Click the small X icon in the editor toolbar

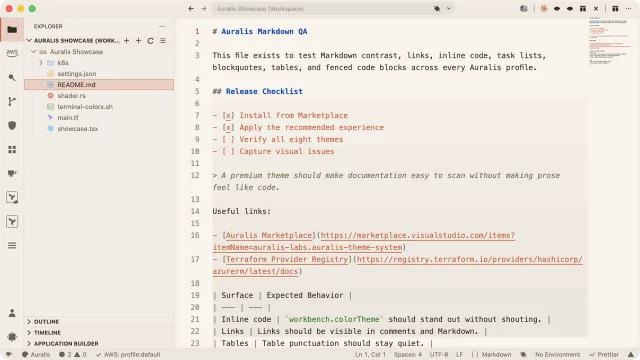tap(596, 9)
